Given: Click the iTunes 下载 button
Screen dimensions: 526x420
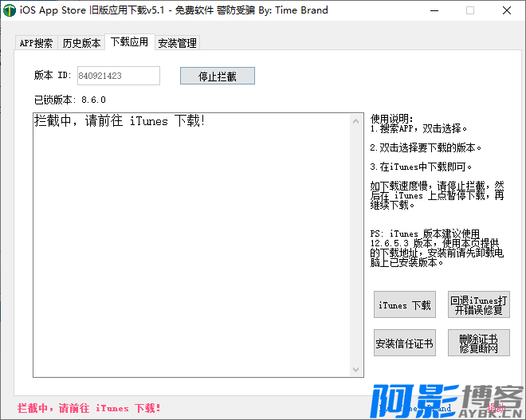Looking at the screenshot, I should [404, 305].
